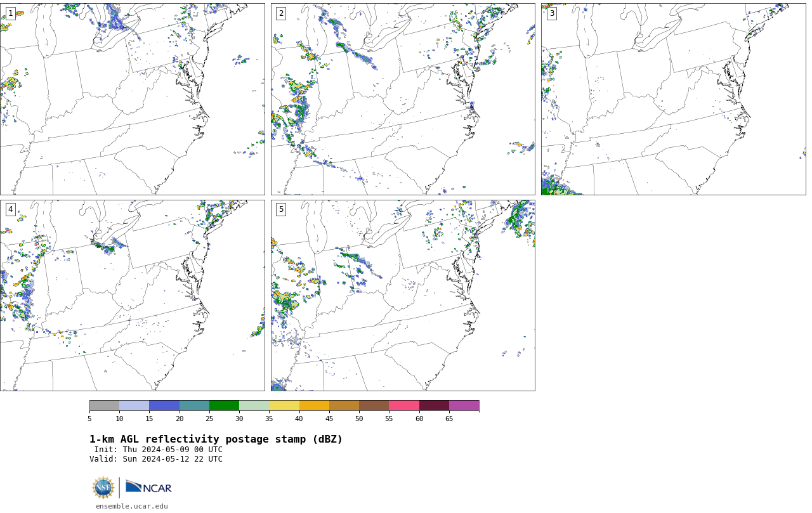This screenshot has width=812, height=513.
Task: Select the tan 45-50 dBZ swatch
Action: 344,406
